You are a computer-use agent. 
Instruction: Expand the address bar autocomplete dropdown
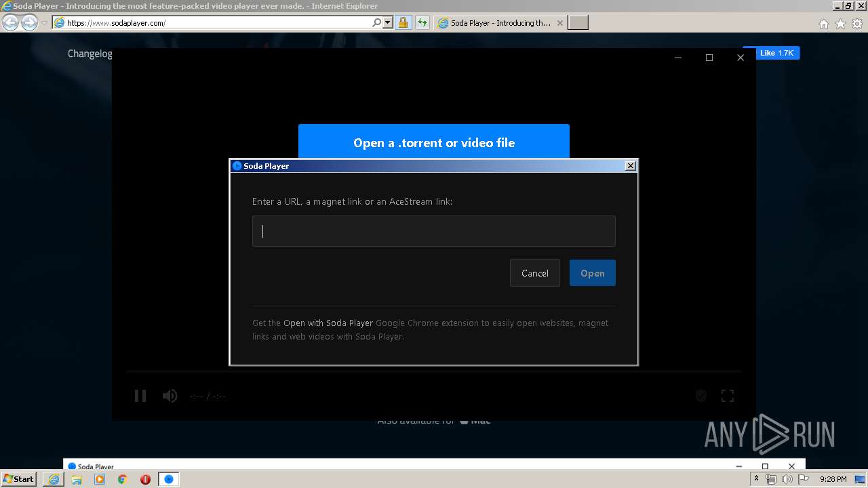[x=388, y=23]
